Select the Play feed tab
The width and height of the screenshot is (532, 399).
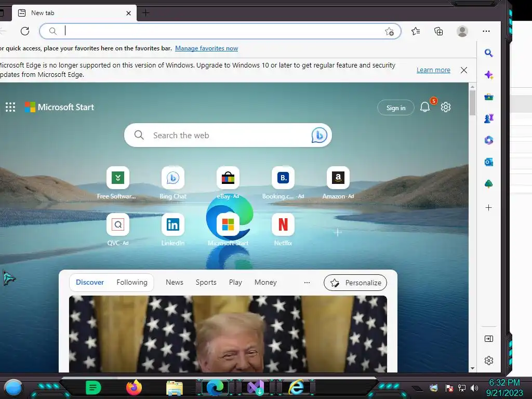(x=235, y=282)
